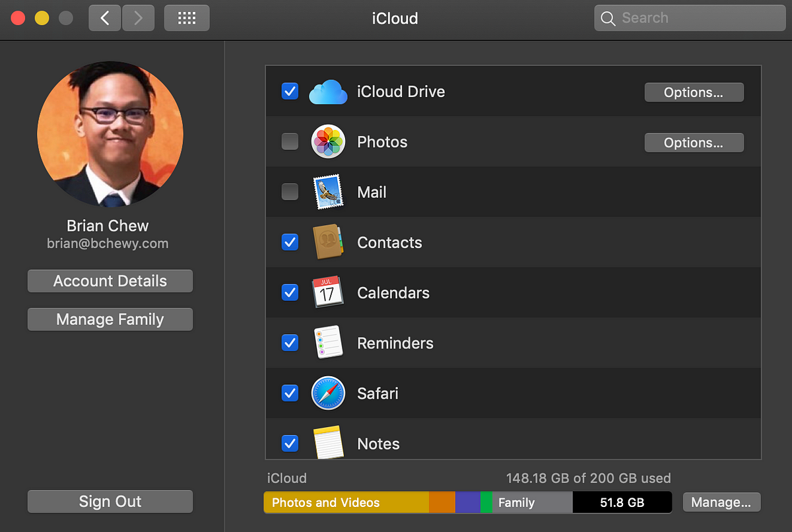Viewport: 792px width, 532px height.
Task: Open Photos Options
Action: coord(694,143)
